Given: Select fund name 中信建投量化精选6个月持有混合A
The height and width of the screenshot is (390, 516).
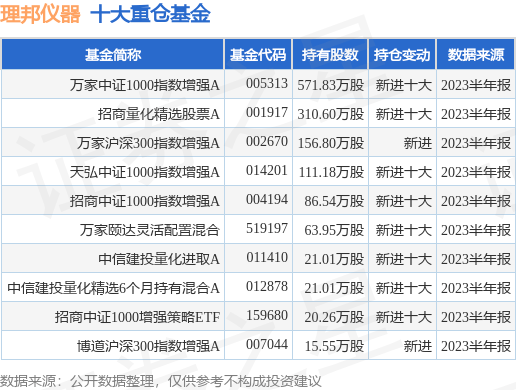Looking at the screenshot, I should tap(113, 288).
